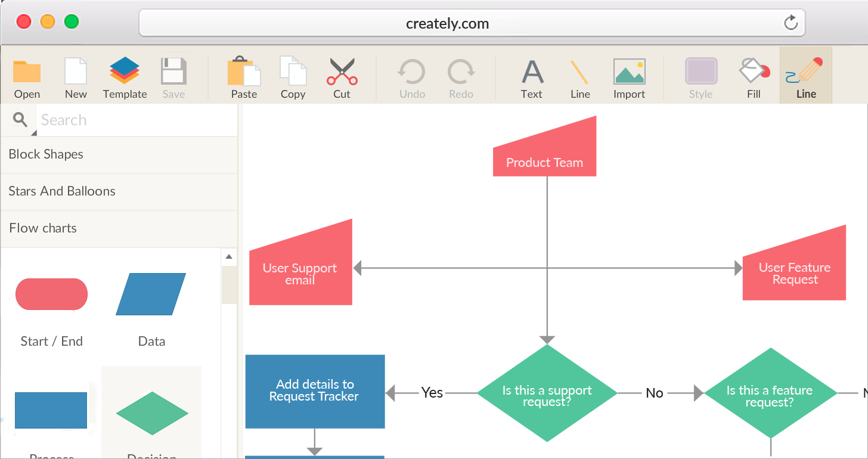Image resolution: width=868 pixels, height=459 pixels.
Task: Create a new document with New icon
Action: coord(76,72)
